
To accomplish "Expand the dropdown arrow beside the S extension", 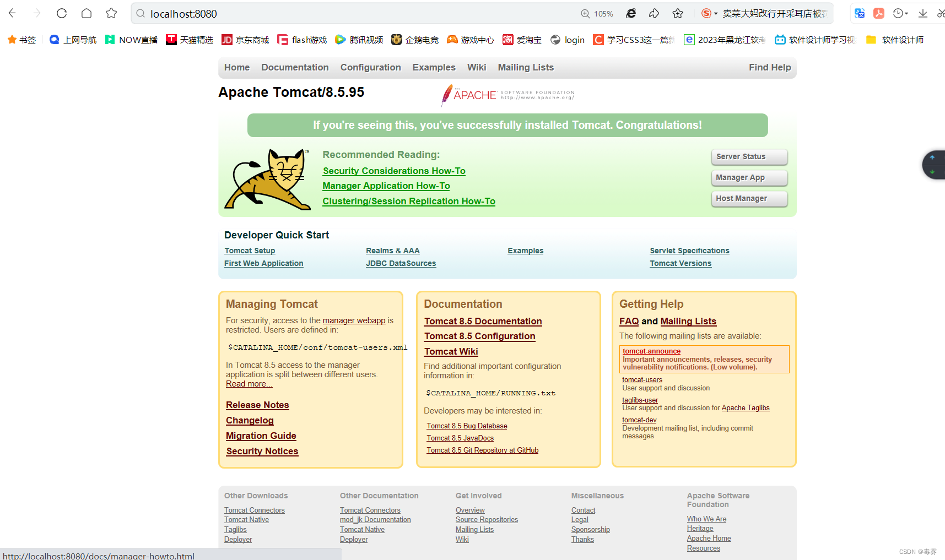I will point(717,13).
